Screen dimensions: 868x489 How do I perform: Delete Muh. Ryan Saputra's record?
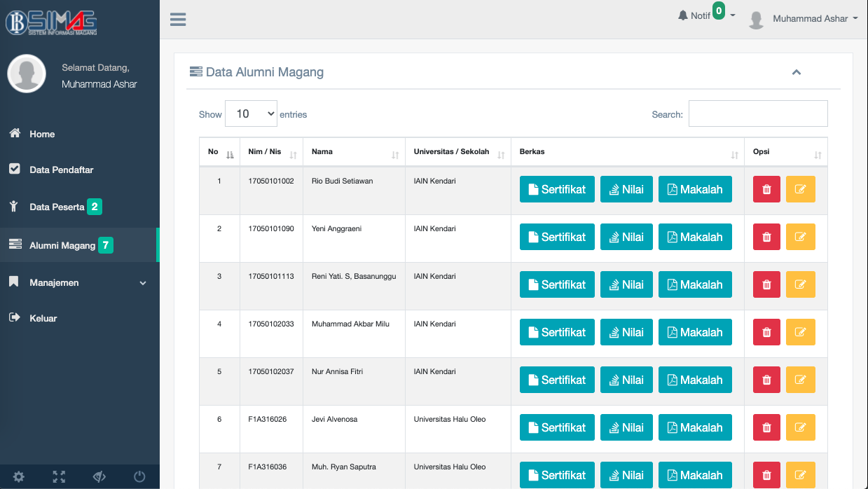[766, 475]
